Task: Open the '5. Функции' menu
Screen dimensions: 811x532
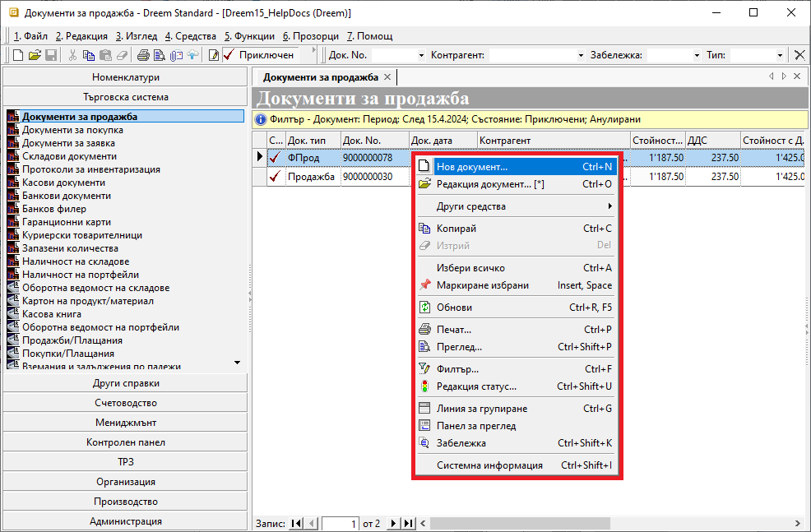Action: click(x=250, y=36)
